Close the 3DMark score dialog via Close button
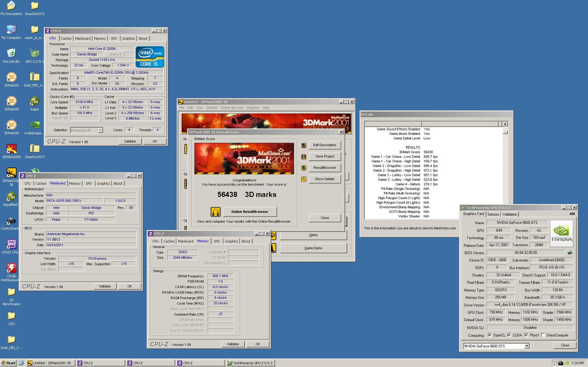 325,218
